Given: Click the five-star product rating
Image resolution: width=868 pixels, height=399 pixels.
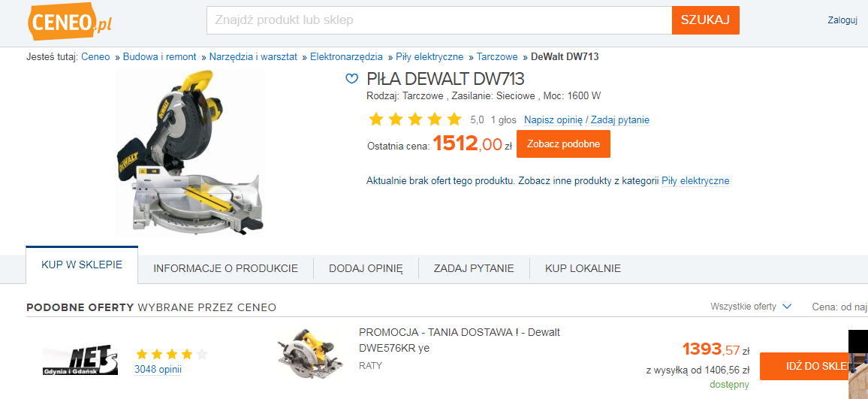Looking at the screenshot, I should point(415,119).
